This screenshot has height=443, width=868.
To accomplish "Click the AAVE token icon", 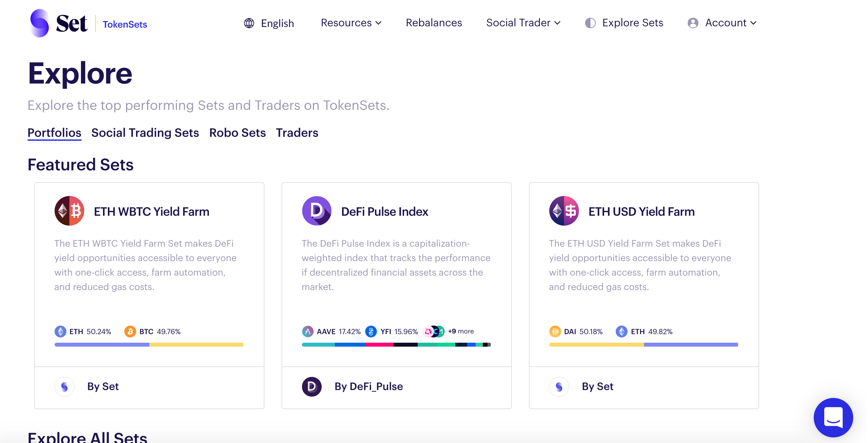I will (x=307, y=332).
